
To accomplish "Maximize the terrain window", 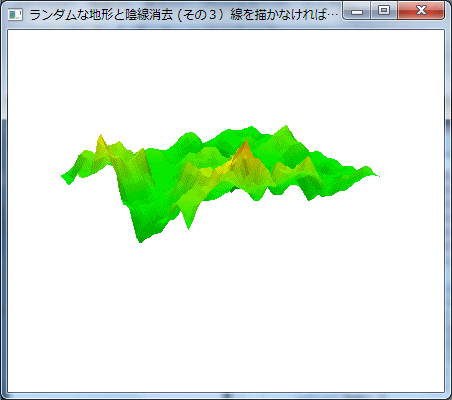I will point(384,10).
